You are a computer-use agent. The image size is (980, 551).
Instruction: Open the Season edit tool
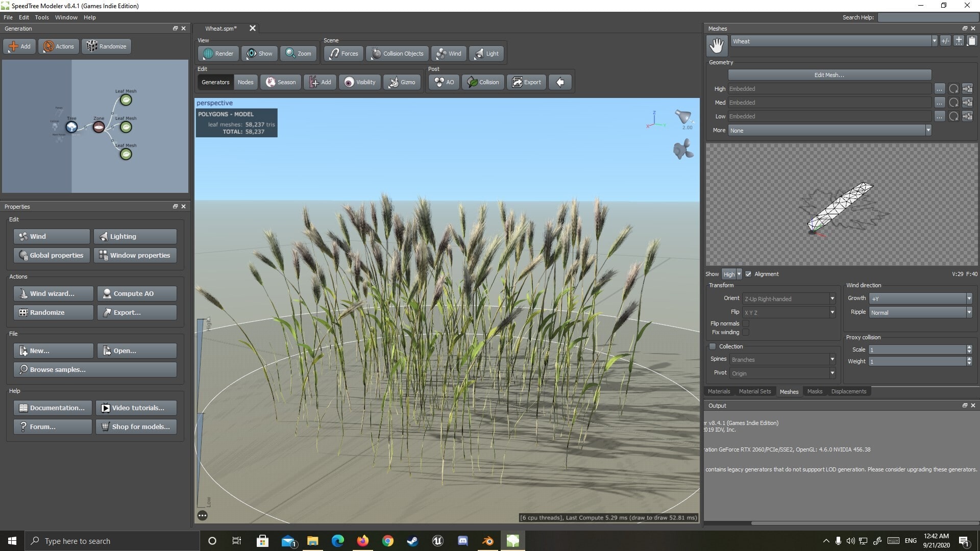coord(281,82)
